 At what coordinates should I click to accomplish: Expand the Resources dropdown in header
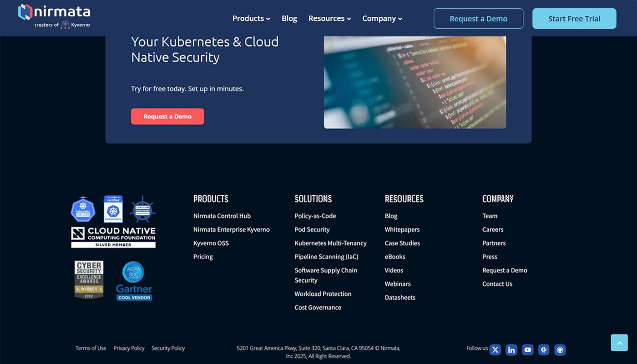[329, 19]
